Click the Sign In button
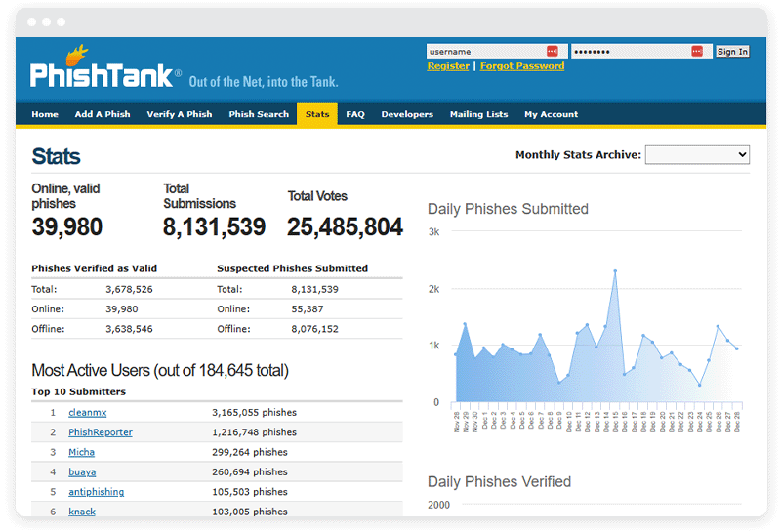 coord(732,52)
